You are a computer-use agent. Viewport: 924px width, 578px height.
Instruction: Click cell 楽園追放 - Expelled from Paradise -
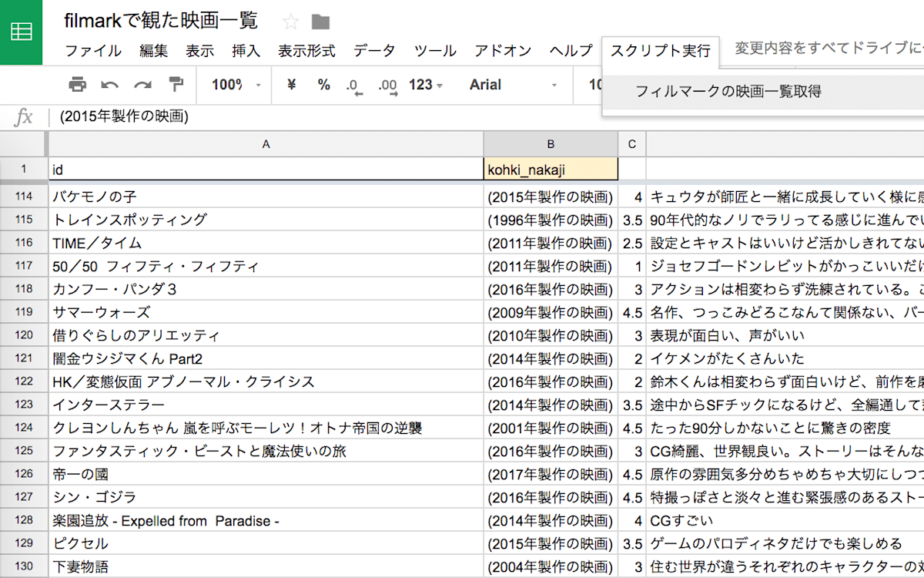[x=266, y=520]
